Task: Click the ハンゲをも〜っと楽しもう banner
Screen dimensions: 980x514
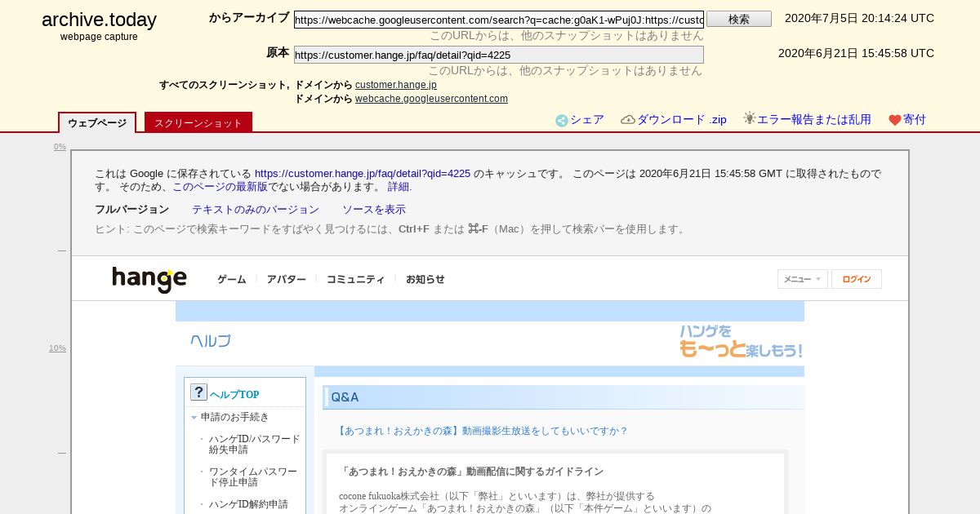Action: [741, 342]
